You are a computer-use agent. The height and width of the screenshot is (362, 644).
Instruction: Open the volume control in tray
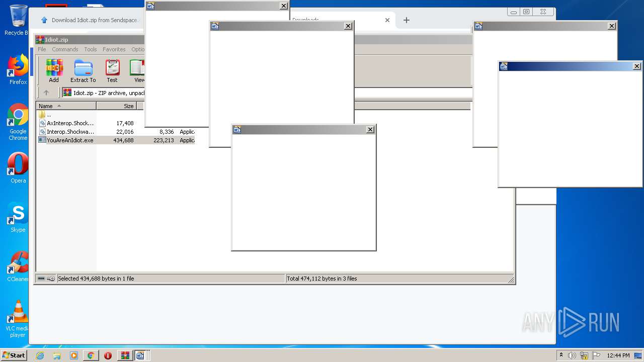[x=572, y=355]
